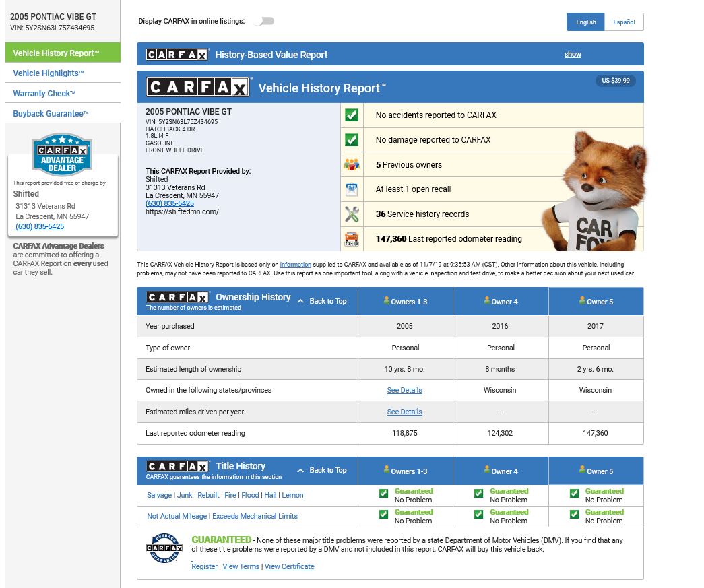
Task: Click the odometer car icon beside 147,360
Action: pyautogui.click(x=352, y=239)
